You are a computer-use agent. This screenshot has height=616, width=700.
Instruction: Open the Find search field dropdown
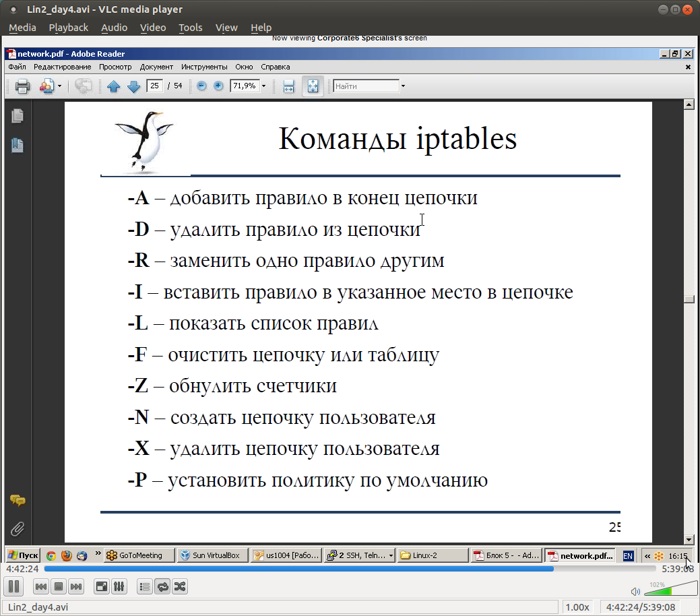[x=402, y=86]
